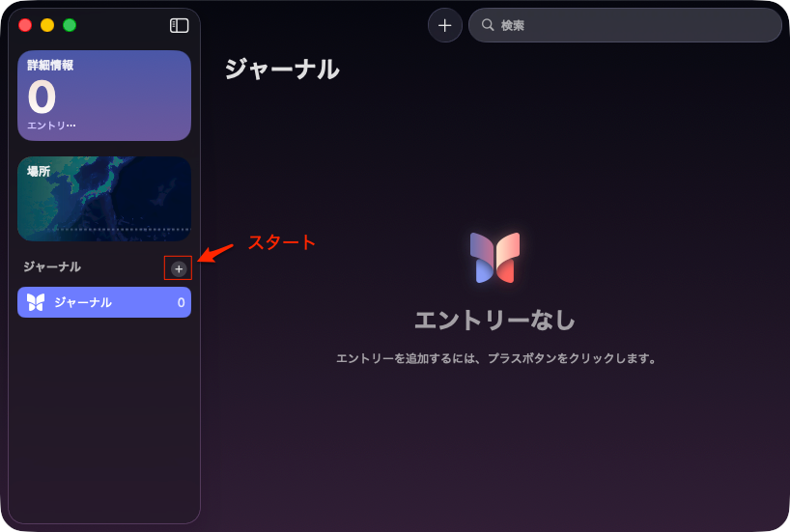This screenshot has height=532, width=790.
Task: Click the エントリーなし heading
Action: (494, 320)
